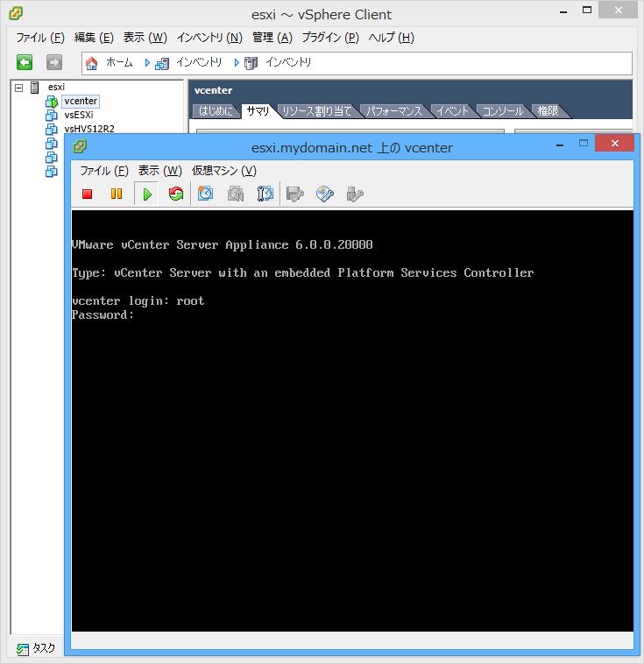The width and height of the screenshot is (644, 664).
Task: Click the Home icon in navigation bar
Action: [x=91, y=63]
